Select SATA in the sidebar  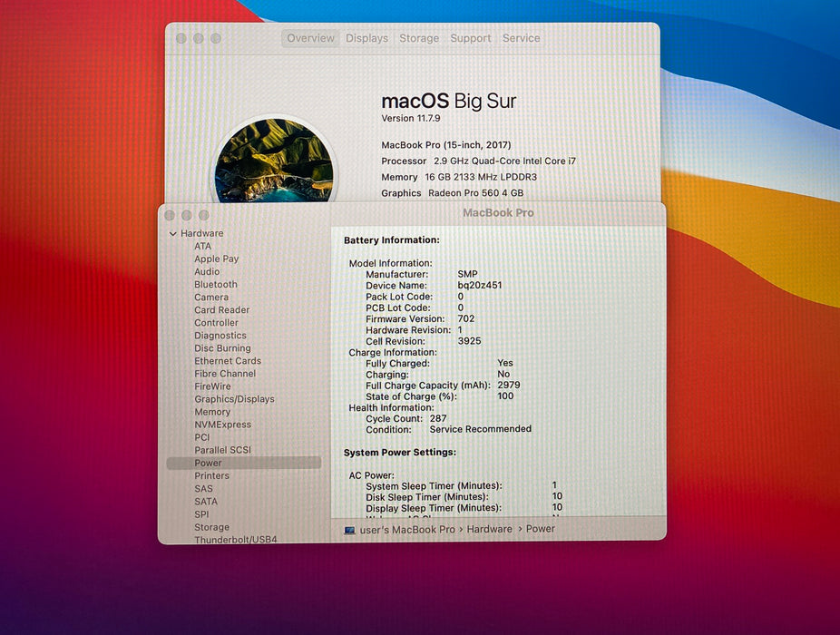click(x=206, y=502)
